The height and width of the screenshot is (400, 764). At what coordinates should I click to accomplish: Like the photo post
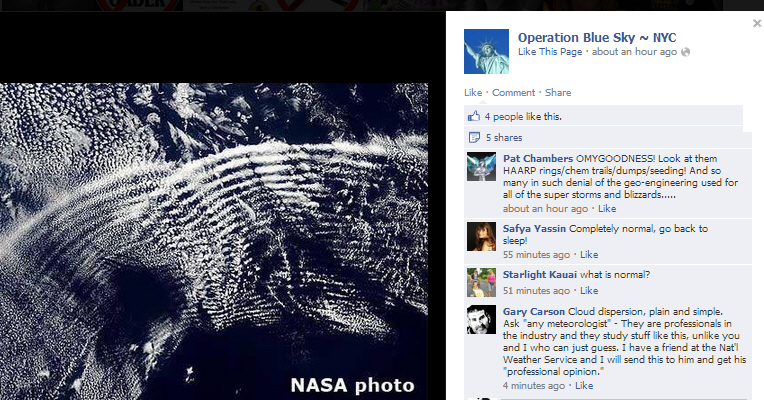point(473,93)
